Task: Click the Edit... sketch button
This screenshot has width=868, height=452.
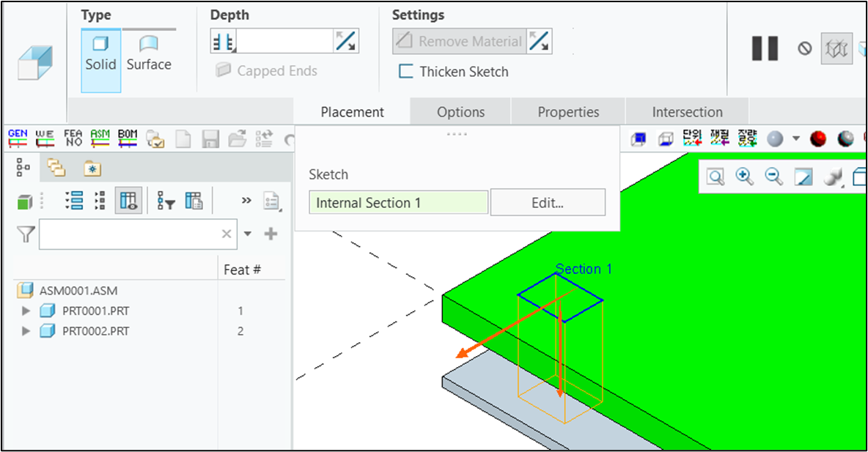Action: [x=548, y=202]
